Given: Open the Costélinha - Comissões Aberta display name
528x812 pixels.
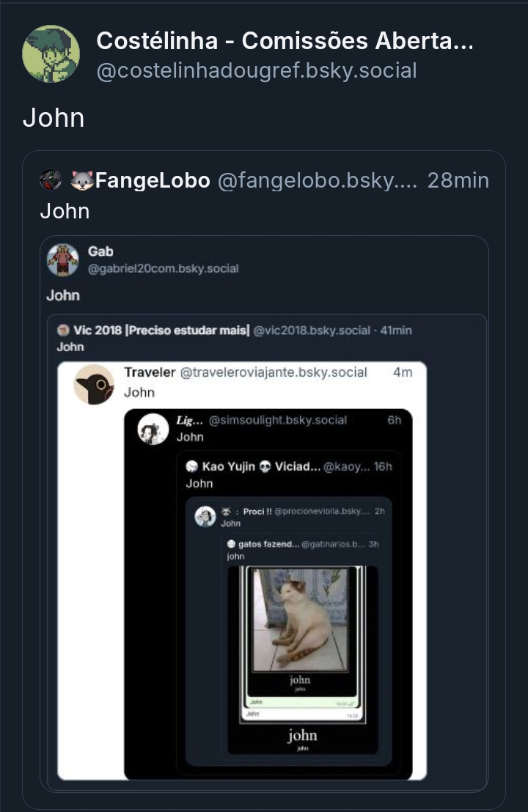Looking at the screenshot, I should click(285, 43).
